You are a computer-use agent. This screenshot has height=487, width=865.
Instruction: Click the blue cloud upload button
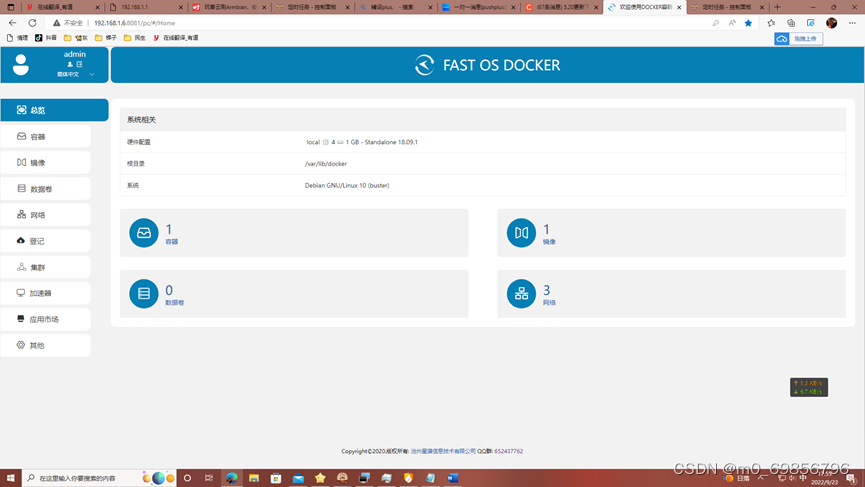tap(798, 39)
